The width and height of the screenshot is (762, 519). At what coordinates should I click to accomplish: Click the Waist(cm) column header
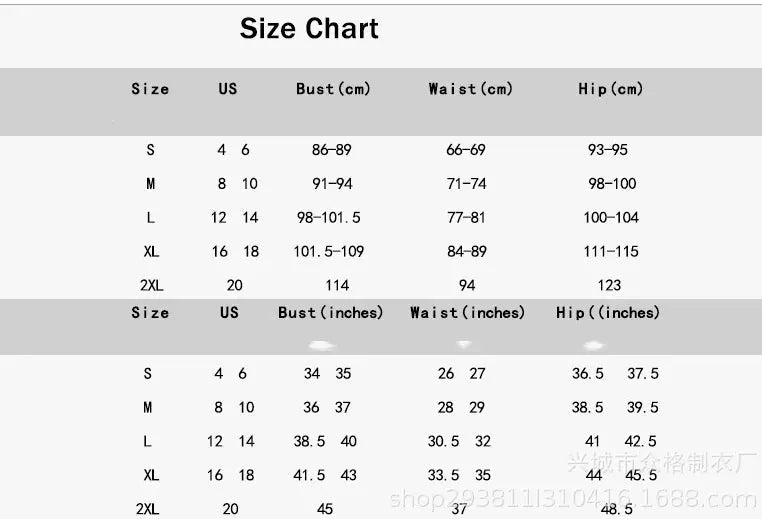pyautogui.click(x=470, y=89)
